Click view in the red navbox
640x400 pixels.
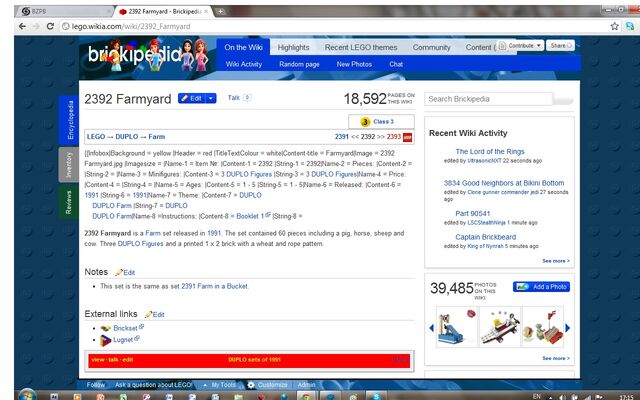click(x=98, y=360)
